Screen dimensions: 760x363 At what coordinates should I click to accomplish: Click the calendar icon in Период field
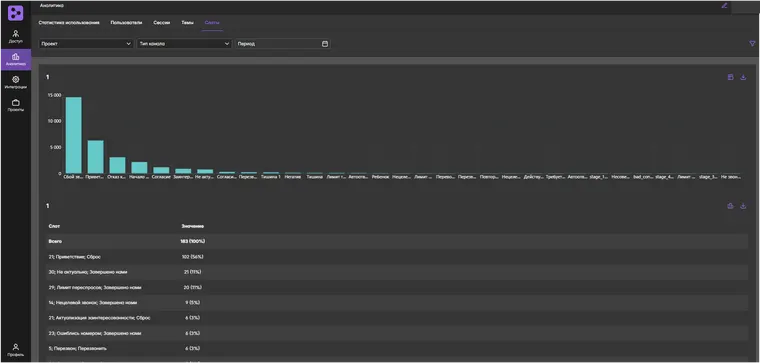pyautogui.click(x=325, y=44)
